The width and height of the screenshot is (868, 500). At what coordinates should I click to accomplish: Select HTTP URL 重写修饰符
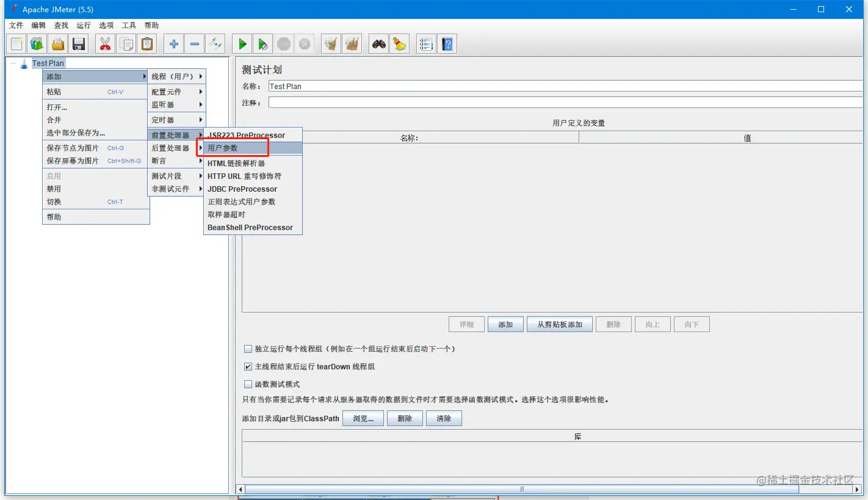(x=253, y=176)
